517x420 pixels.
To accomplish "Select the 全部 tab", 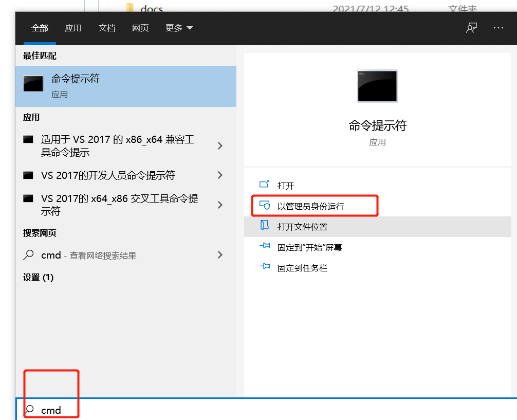I will pyautogui.click(x=40, y=28).
